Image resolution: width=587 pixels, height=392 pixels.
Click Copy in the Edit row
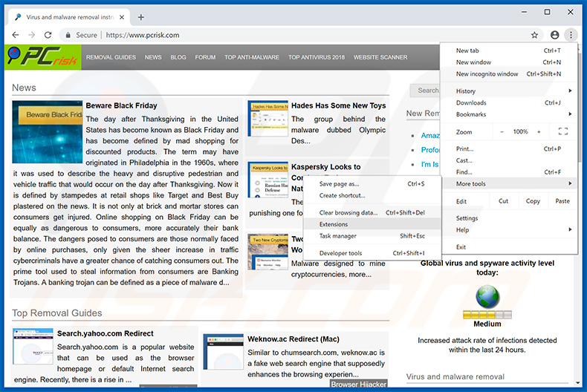[x=533, y=201]
